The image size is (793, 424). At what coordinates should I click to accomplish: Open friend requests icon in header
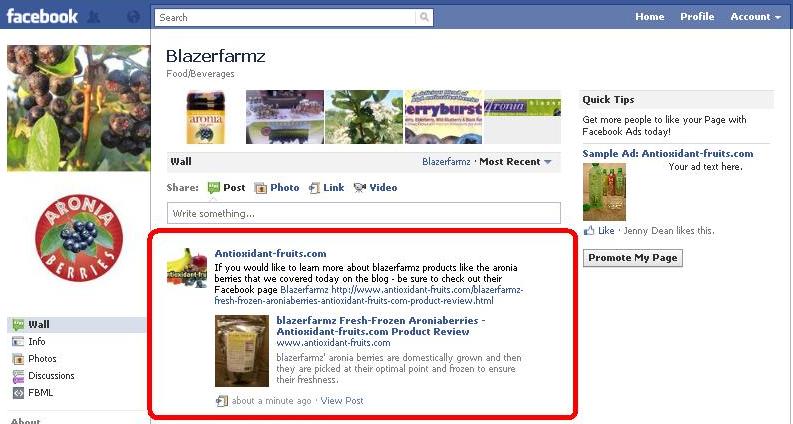click(x=94, y=17)
